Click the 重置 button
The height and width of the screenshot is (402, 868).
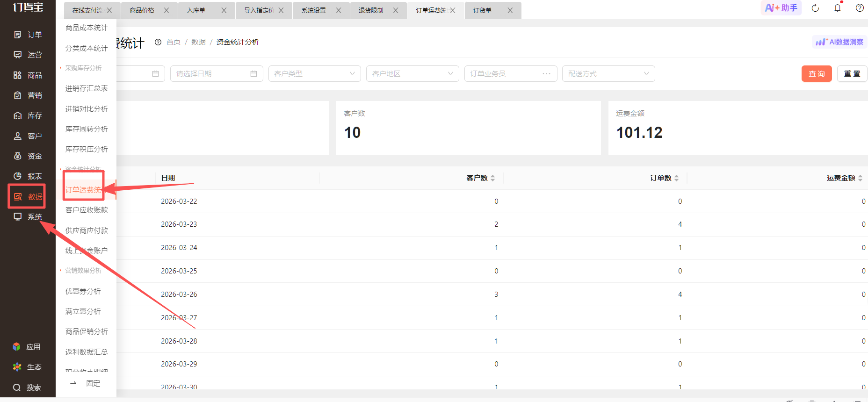pos(852,74)
